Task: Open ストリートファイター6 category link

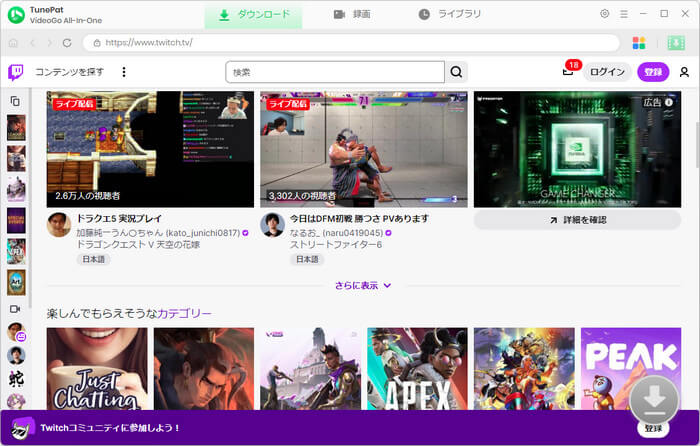Action: click(336, 245)
